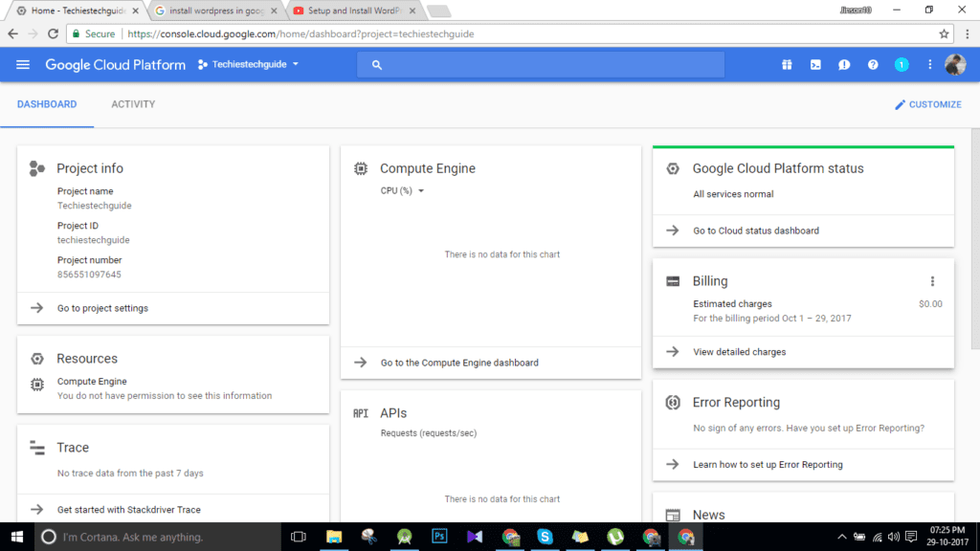Open the hamburger navigation menu
The width and height of the screenshot is (980, 551).
click(x=23, y=64)
